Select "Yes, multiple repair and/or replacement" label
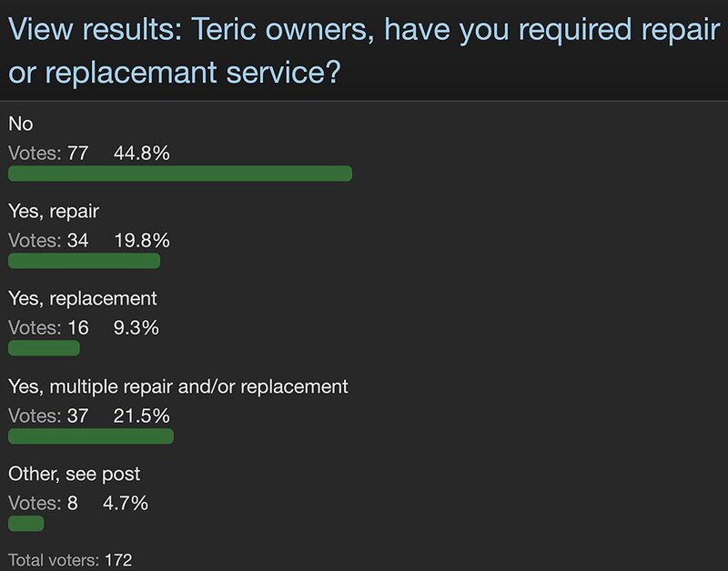Viewport: 728px width, 571px height. pos(178,386)
